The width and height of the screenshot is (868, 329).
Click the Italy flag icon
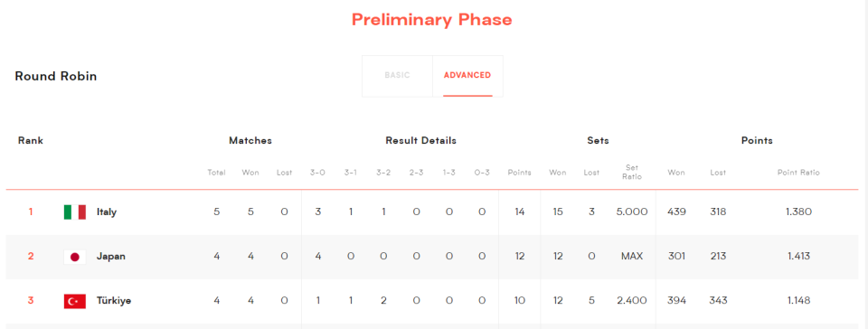click(x=75, y=211)
